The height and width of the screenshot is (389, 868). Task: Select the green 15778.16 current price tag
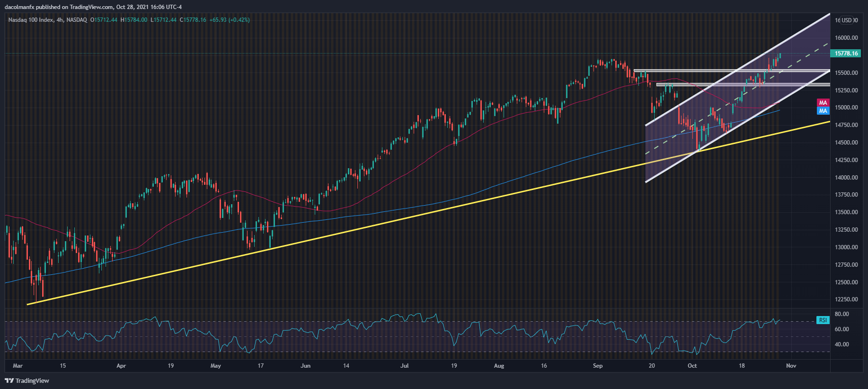pos(845,54)
